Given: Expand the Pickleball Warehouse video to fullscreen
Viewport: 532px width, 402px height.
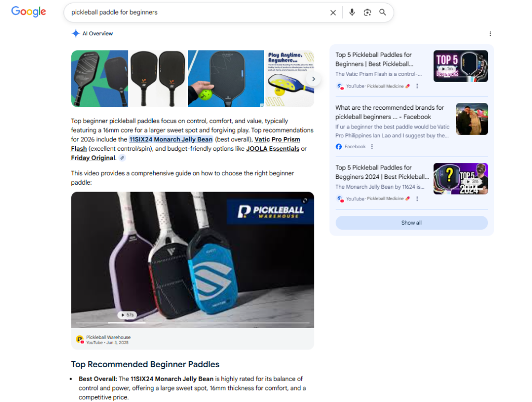Looking at the screenshot, I should pos(304,201).
